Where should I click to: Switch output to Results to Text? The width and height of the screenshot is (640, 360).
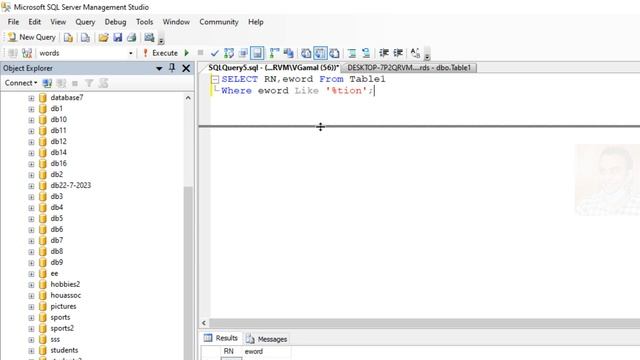pos(306,53)
